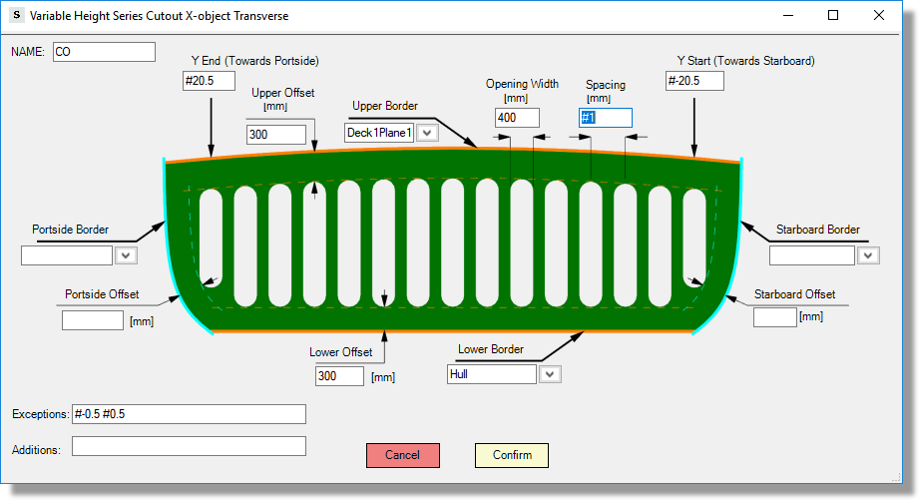
Task: Minimize the dialog window
Action: 787,16
